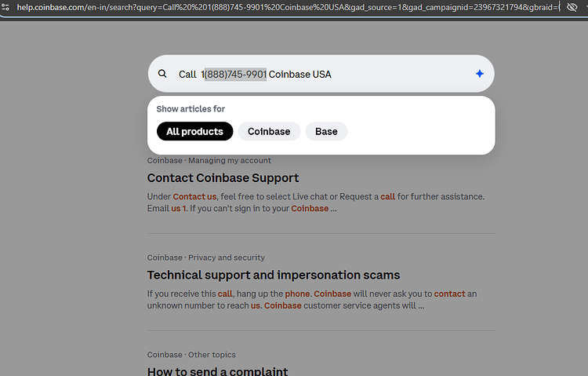Filter articles by Coinbase
This screenshot has height=376, width=588.
(x=269, y=131)
